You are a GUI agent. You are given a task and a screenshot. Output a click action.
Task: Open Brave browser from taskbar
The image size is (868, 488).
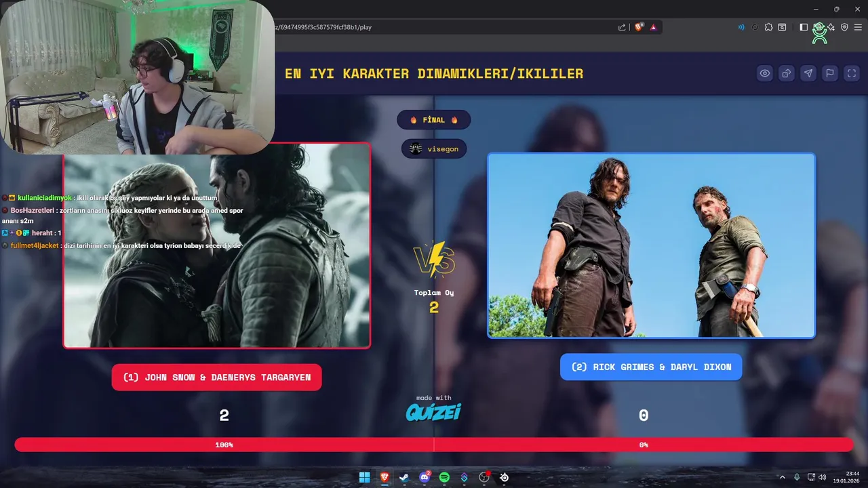[x=384, y=477]
